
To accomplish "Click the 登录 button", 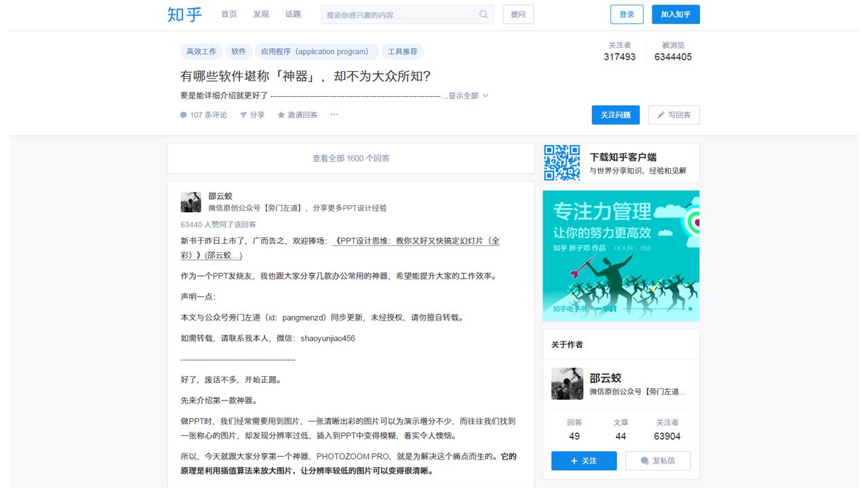I will click(x=626, y=14).
